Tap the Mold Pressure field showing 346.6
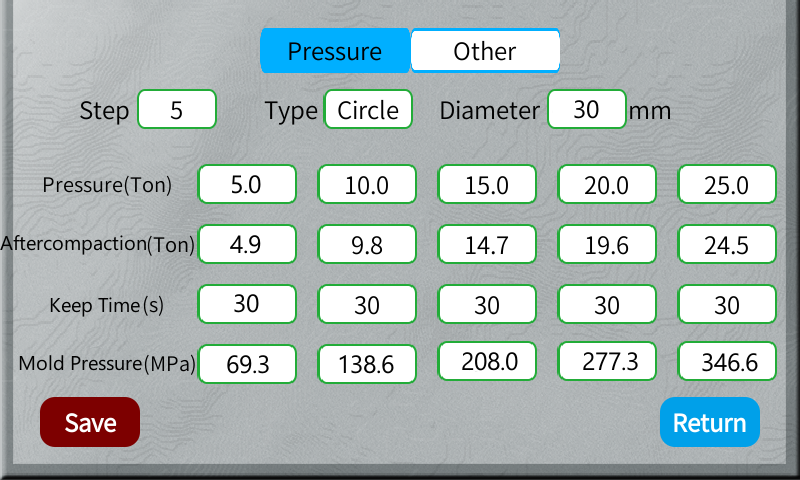 [727, 362]
